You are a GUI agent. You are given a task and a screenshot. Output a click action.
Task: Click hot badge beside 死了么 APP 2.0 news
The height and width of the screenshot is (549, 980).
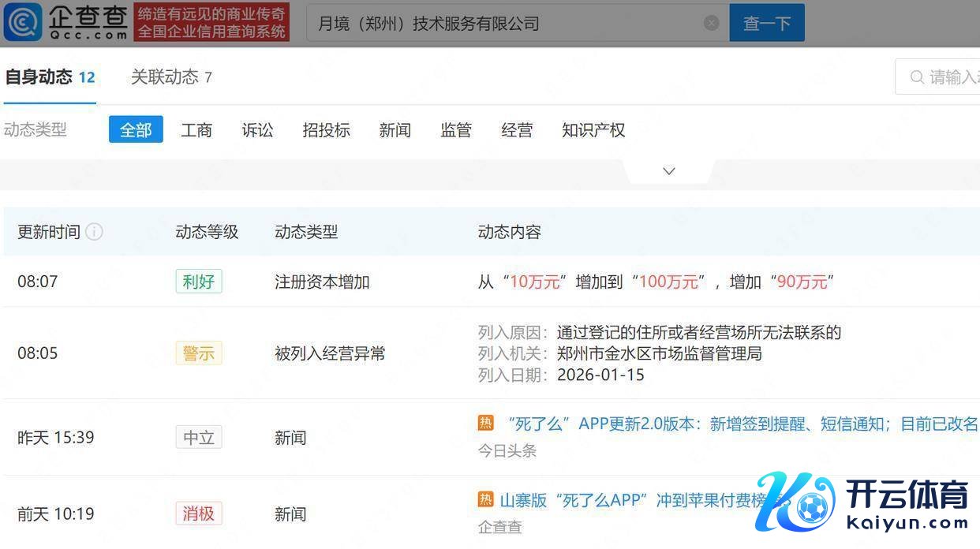pyautogui.click(x=486, y=424)
